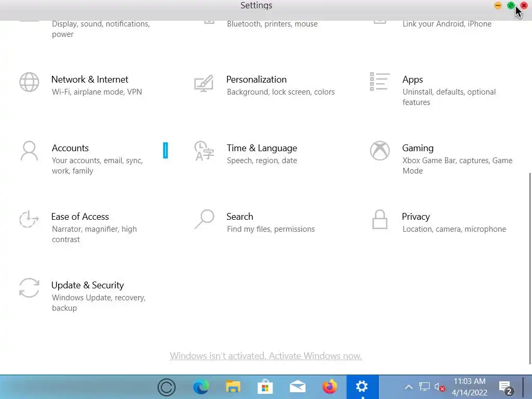Open the Mail app in taskbar
The height and width of the screenshot is (399, 532).
pos(298,387)
